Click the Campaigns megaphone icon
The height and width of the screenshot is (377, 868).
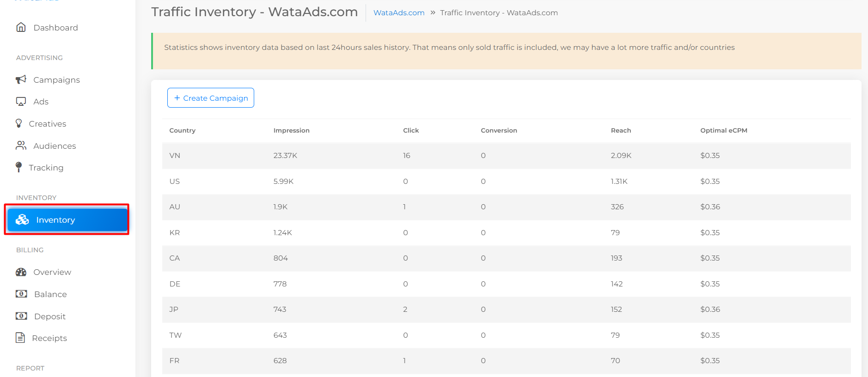21,79
